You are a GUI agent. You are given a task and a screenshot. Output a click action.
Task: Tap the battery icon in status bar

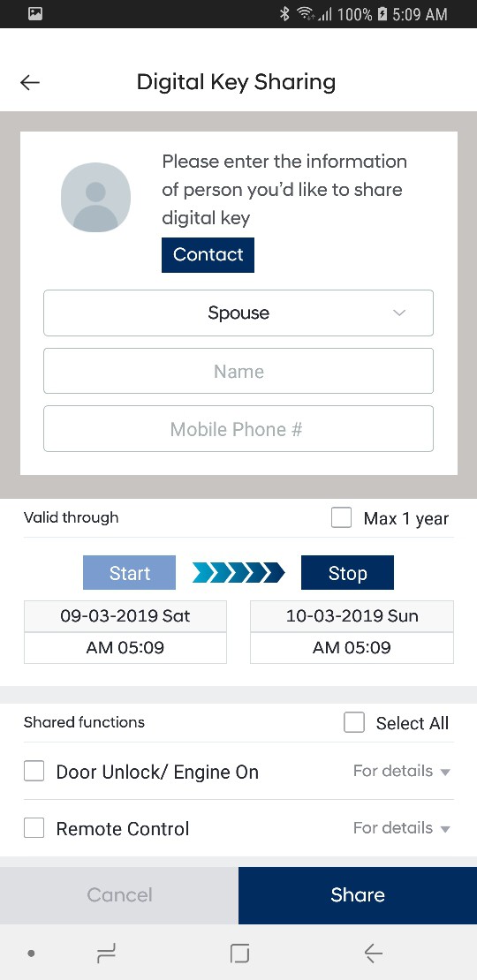[x=382, y=14]
